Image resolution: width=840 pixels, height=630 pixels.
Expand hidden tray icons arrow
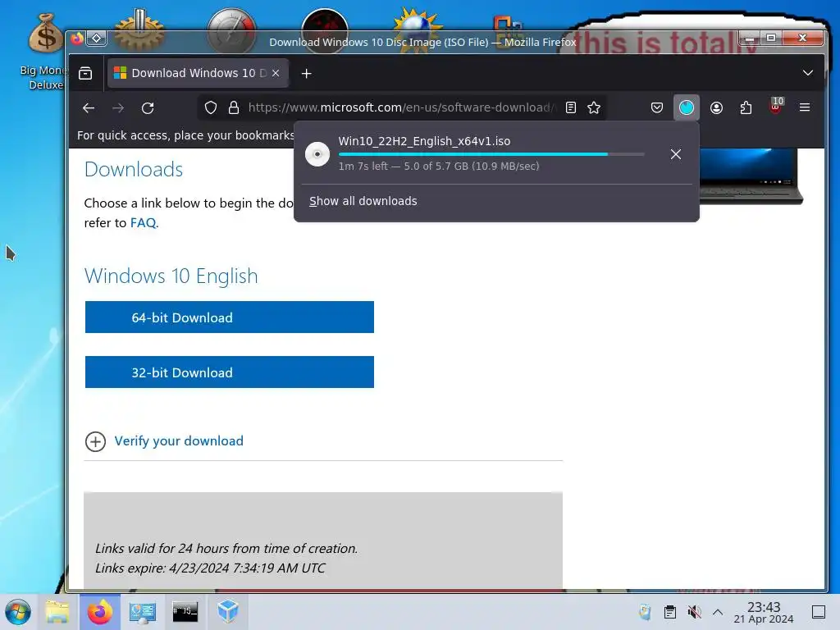pyautogui.click(x=718, y=612)
